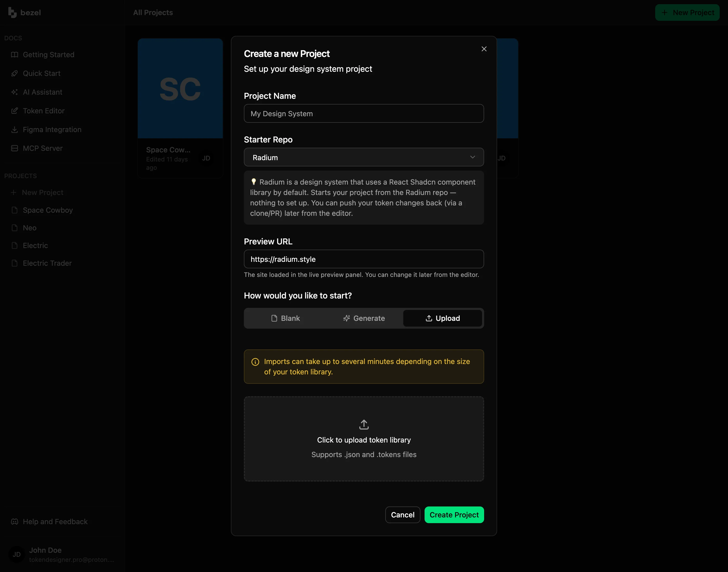Screen dimensions: 728x572
Task: Click the Electric Trader file icon
Action: [14, 263]
